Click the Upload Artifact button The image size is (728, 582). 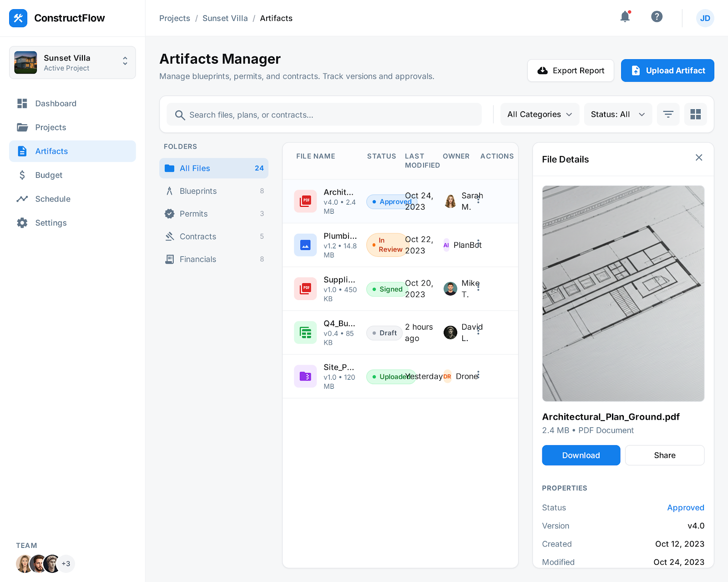[667, 70]
